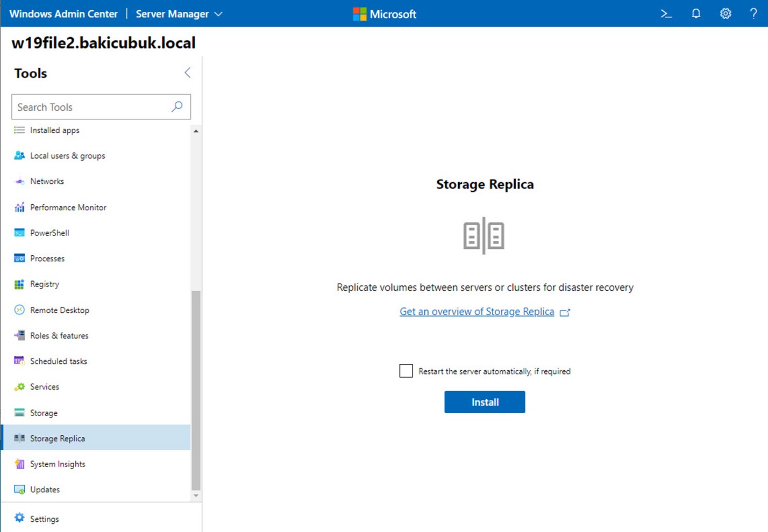Image resolution: width=768 pixels, height=532 pixels.
Task: Open Settings label at sidebar bottom
Action: coord(45,519)
